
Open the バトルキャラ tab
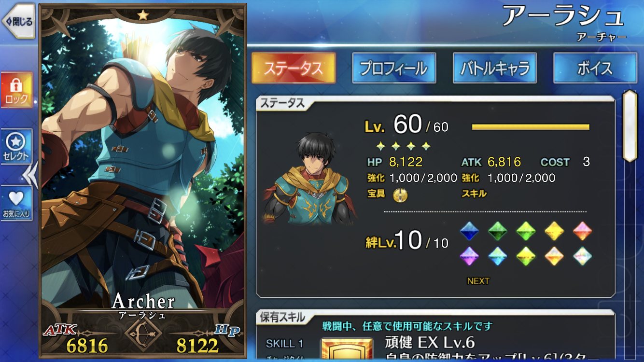pyautogui.click(x=494, y=68)
